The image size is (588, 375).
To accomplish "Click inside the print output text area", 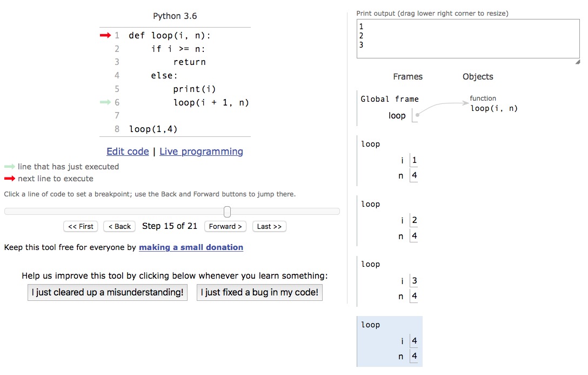I will (467, 38).
